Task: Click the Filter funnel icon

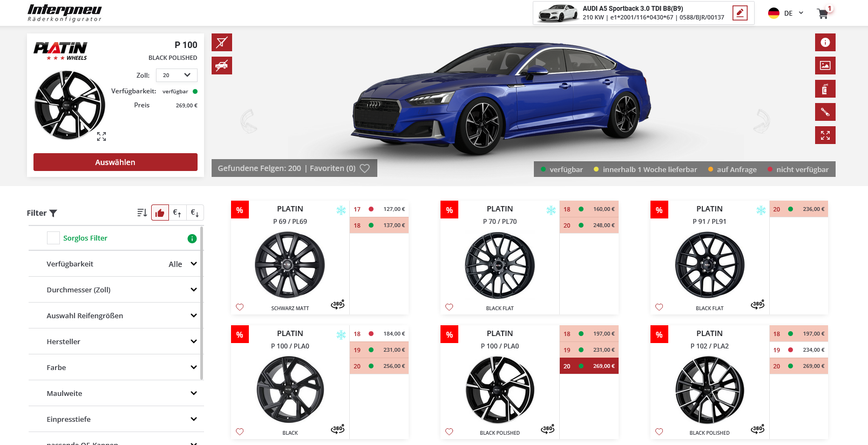Action: 53,213
